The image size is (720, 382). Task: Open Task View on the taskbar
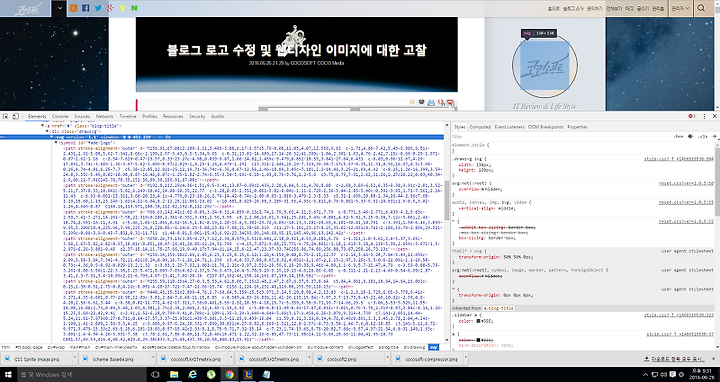click(x=155, y=375)
